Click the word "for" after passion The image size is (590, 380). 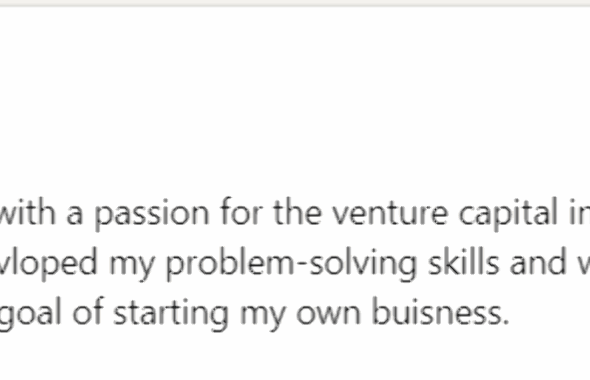tap(241, 211)
